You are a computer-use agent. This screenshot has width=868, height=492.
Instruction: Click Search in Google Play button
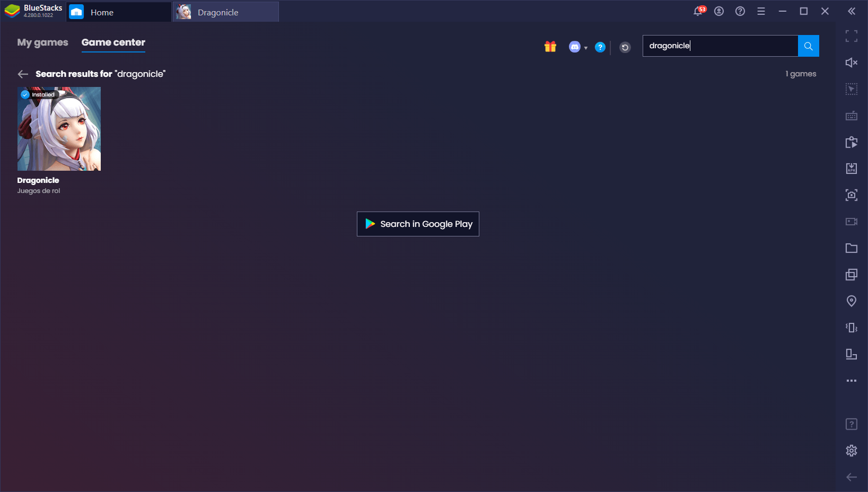(418, 224)
